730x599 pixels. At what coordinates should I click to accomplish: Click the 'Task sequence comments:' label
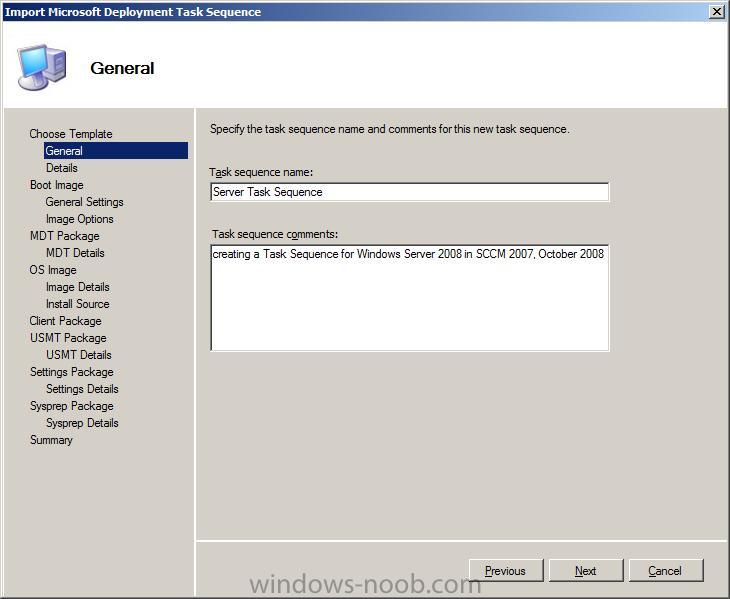(x=275, y=234)
